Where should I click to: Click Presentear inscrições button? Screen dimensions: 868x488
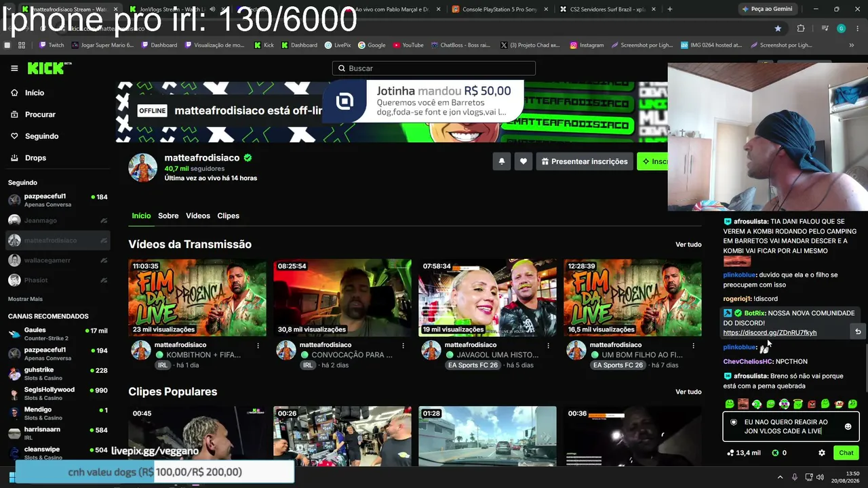pyautogui.click(x=585, y=161)
